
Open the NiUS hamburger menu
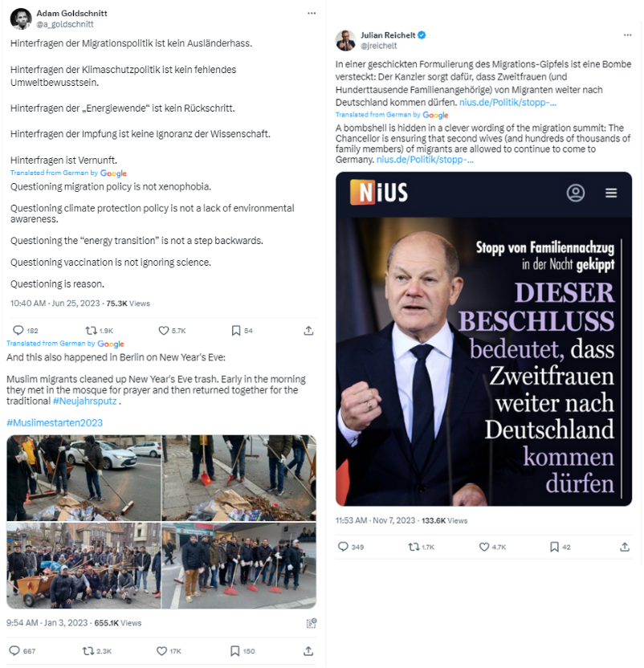[611, 193]
